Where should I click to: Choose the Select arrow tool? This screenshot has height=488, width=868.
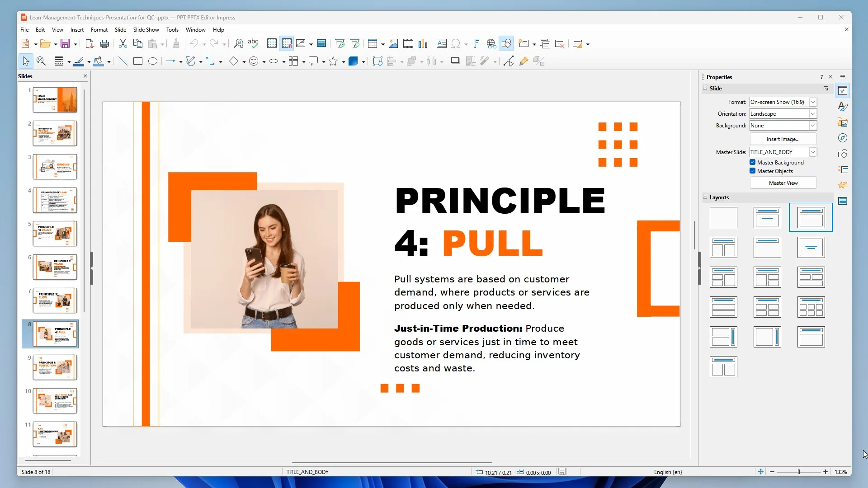click(26, 61)
